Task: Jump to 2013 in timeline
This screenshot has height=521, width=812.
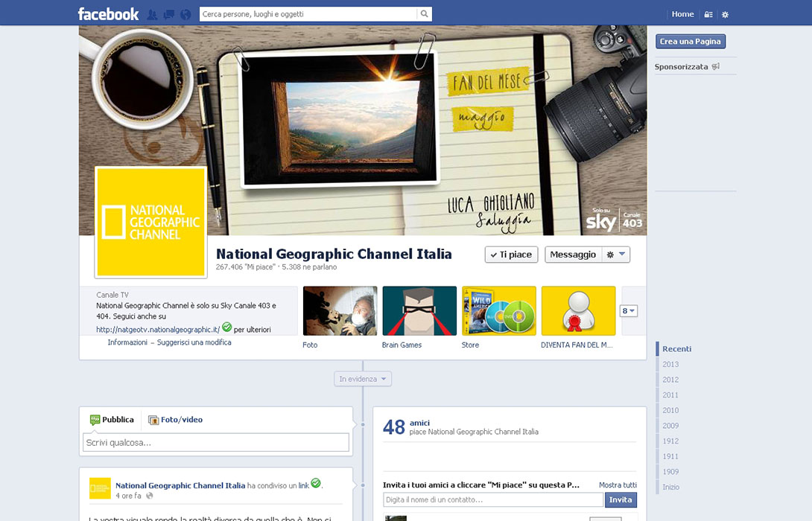Action: (x=670, y=364)
